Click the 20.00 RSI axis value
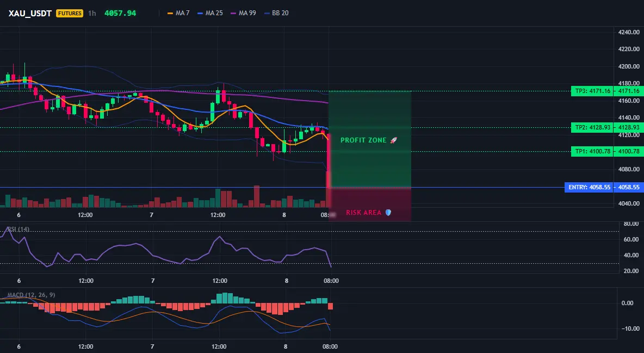The height and width of the screenshot is (353, 644). pos(631,271)
